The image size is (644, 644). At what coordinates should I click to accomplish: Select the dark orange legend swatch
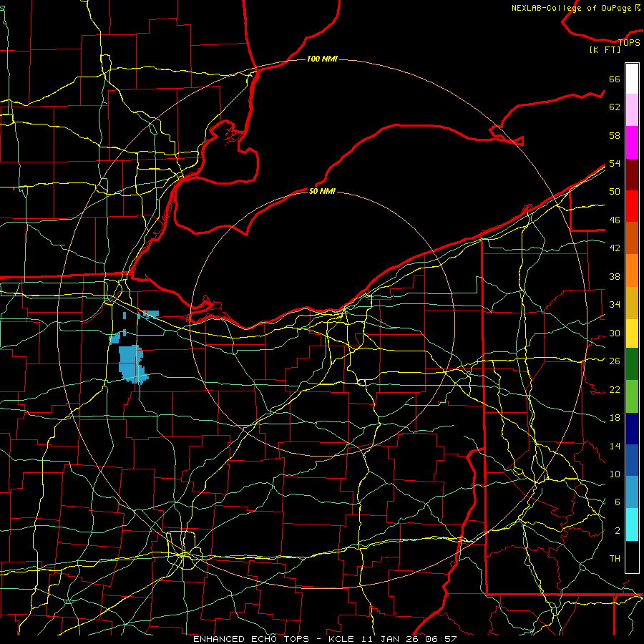pyautogui.click(x=632, y=238)
